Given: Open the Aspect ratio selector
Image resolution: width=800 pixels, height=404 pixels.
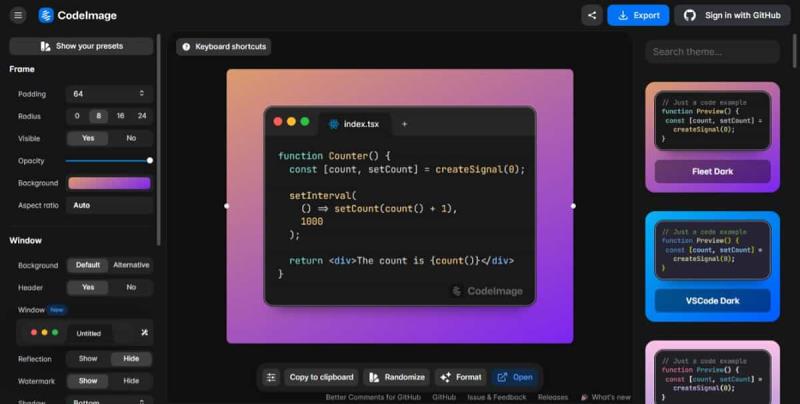Looking at the screenshot, I should [109, 205].
